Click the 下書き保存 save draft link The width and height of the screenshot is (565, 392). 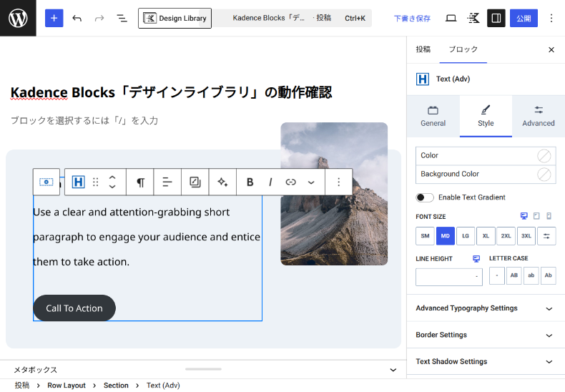(x=412, y=19)
